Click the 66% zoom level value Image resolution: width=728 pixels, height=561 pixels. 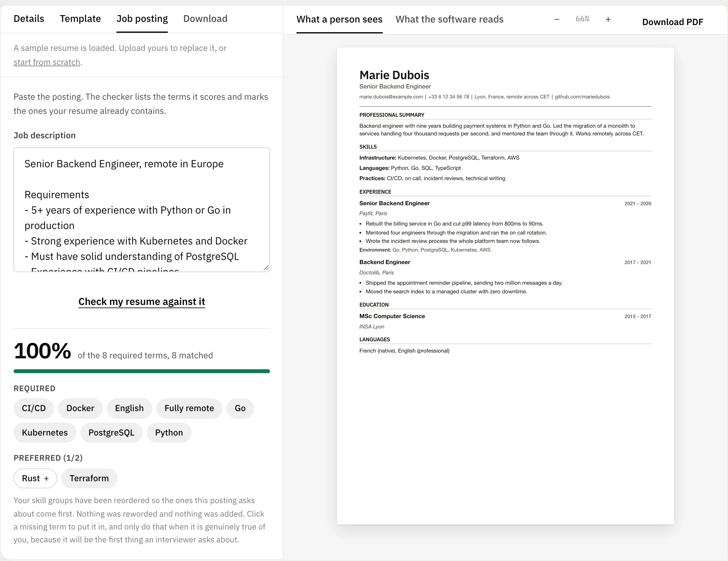point(582,19)
